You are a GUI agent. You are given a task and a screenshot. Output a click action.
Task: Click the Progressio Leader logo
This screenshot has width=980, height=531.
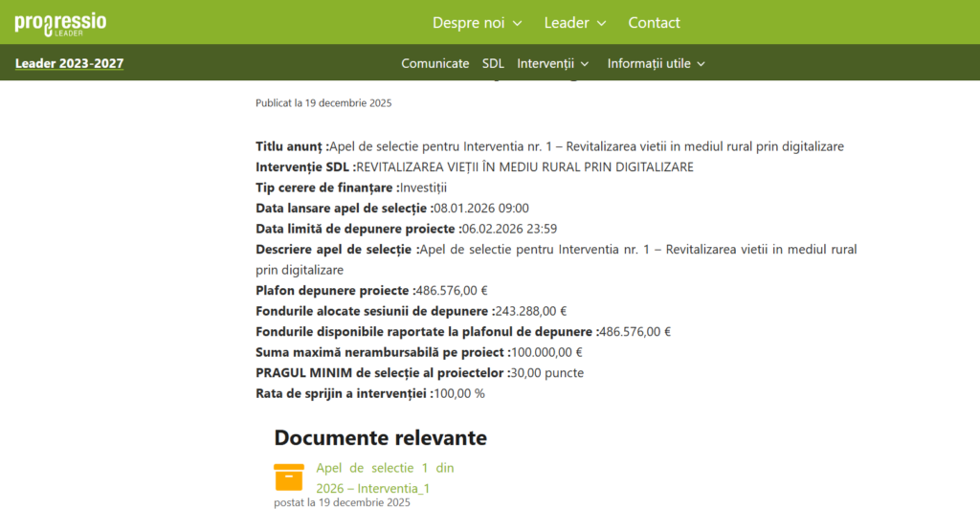coord(60,23)
